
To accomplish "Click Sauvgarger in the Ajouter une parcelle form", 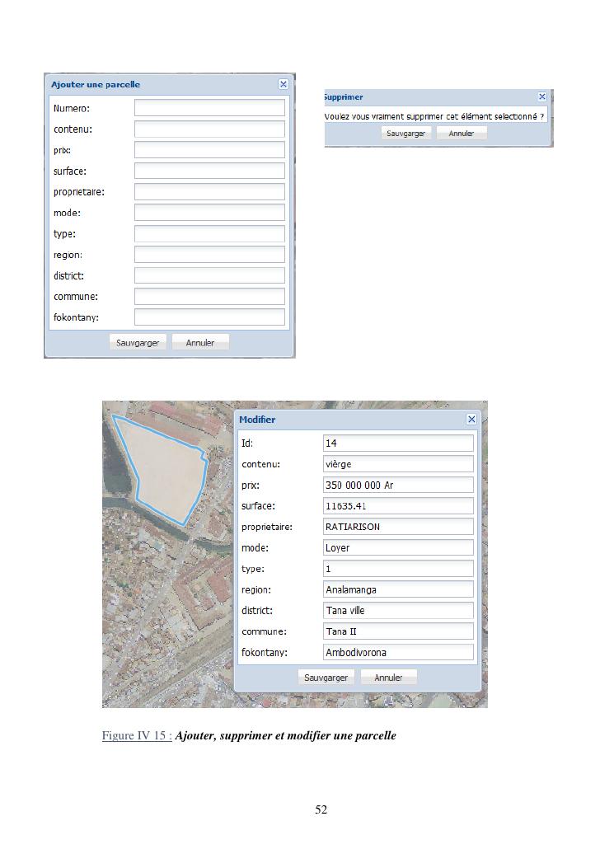I will click(138, 342).
